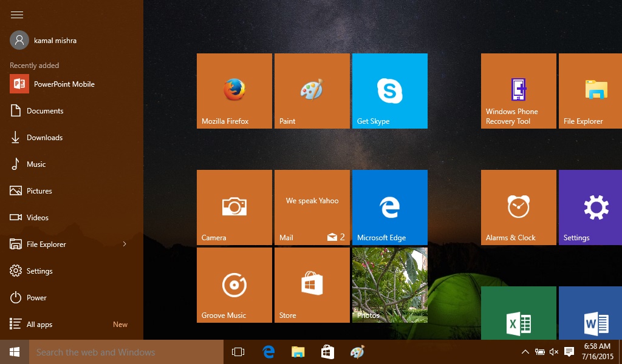Open File Explorer in the Start list
Viewport: 622px width, 364px height.
[x=38, y=244]
